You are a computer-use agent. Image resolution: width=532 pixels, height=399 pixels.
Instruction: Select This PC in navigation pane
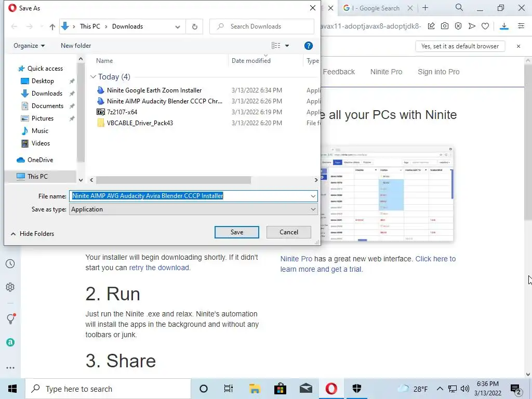[x=37, y=177]
